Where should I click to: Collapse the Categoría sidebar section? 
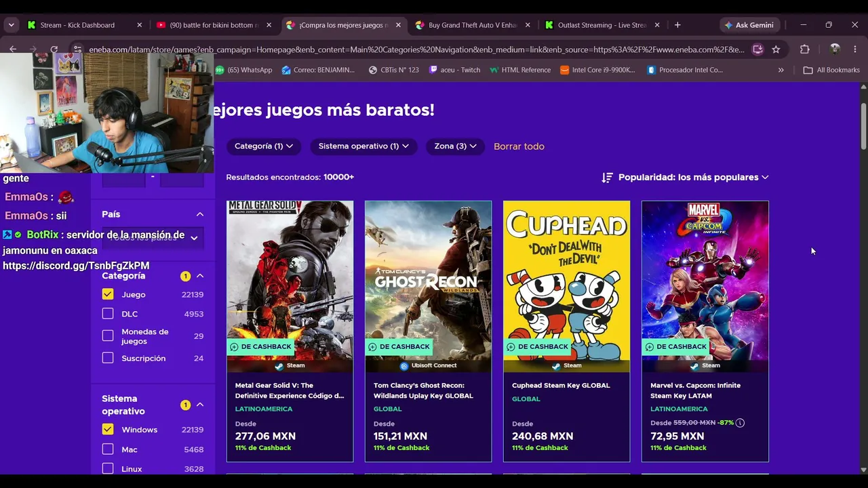coord(200,276)
